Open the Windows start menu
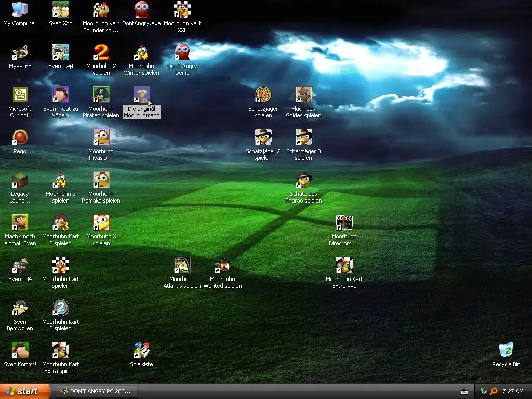Viewport: 532px width, 399px height. click(x=24, y=391)
